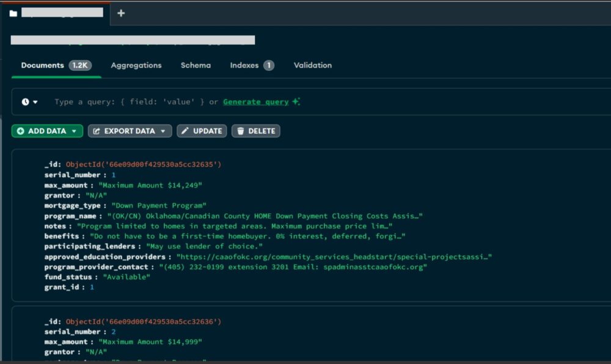The width and height of the screenshot is (611, 364).
Task: Click the pencil icon on UPDATE
Action: coord(185,131)
